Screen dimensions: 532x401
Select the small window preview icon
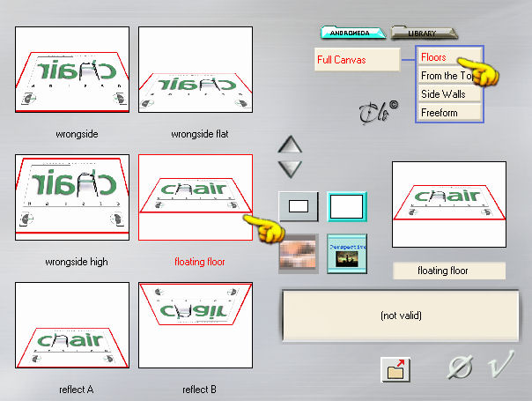pyautogui.click(x=299, y=206)
